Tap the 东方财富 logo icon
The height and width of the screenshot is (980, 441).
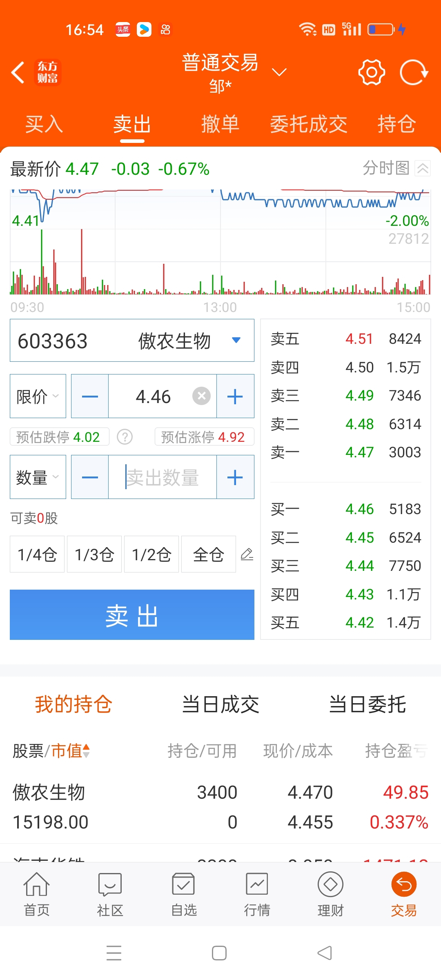click(x=47, y=72)
